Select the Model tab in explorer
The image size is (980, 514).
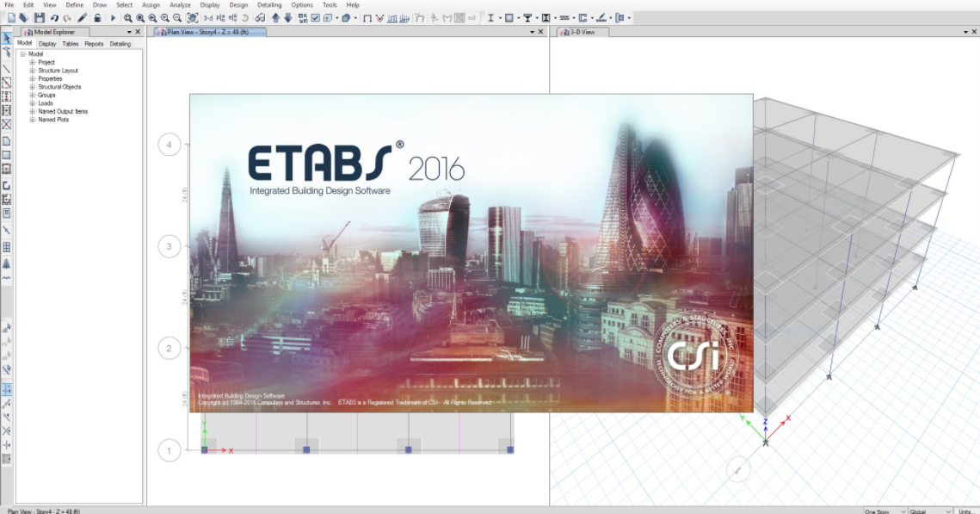point(24,43)
